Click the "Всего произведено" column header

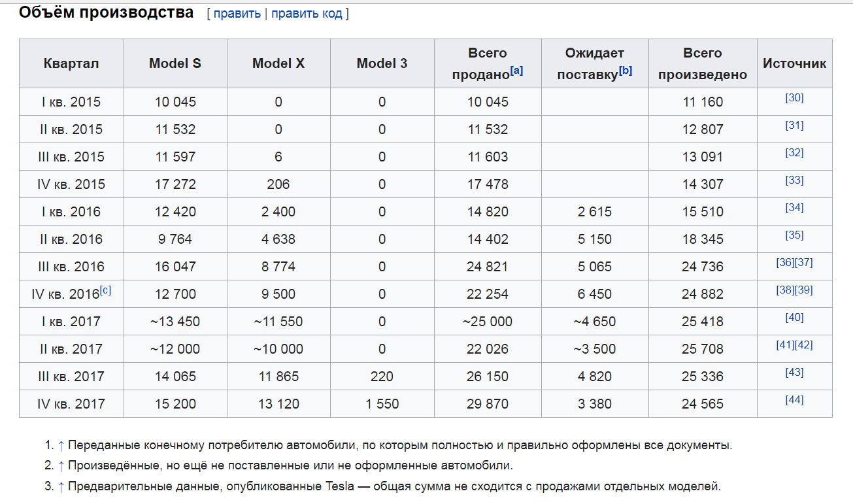(703, 63)
